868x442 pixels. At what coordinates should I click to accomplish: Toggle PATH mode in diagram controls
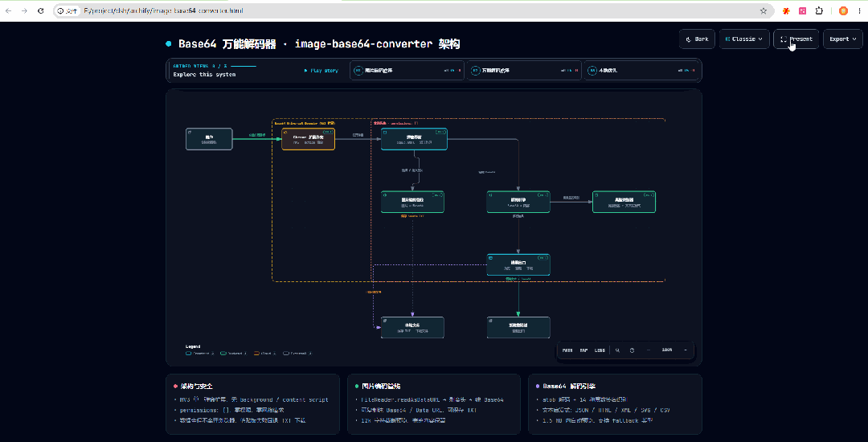[567, 350]
